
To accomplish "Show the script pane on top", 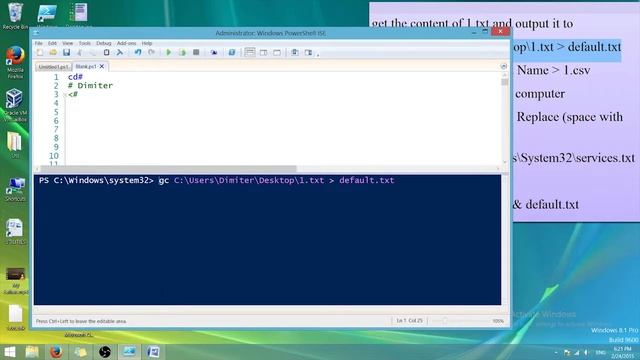I will 250,52.
